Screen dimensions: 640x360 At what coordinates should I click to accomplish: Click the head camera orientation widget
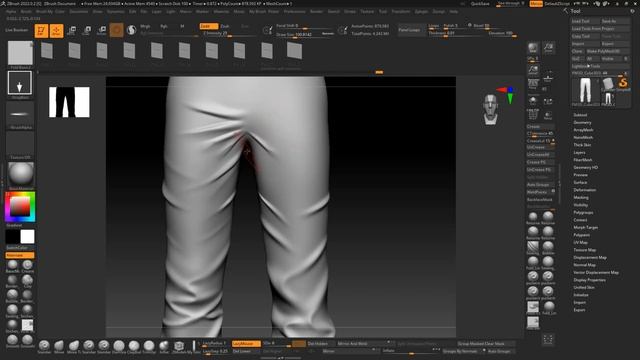[490, 109]
